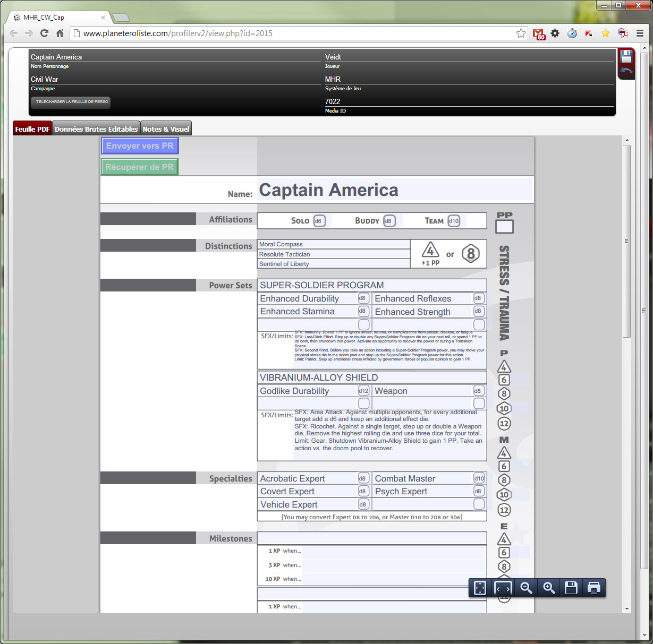
Task: Reload the page with the refresh icon
Action: [x=45, y=33]
